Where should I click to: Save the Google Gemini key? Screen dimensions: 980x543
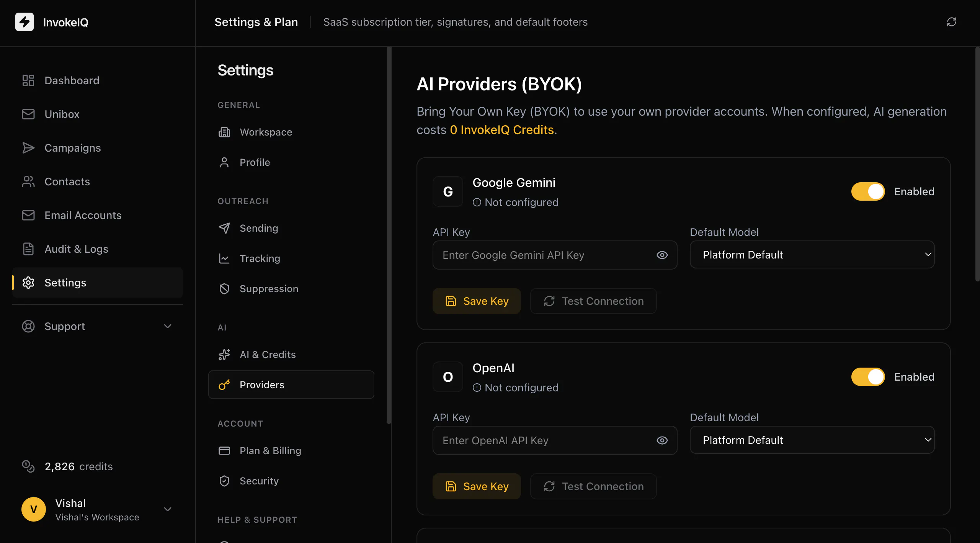click(477, 301)
